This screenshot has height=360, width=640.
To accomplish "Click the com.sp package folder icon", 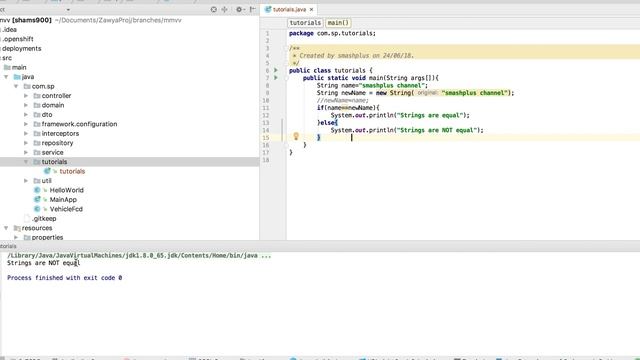I will coord(27,86).
